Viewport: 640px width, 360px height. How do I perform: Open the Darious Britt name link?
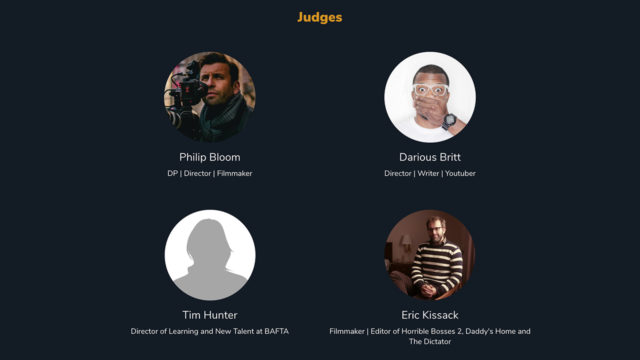430,157
